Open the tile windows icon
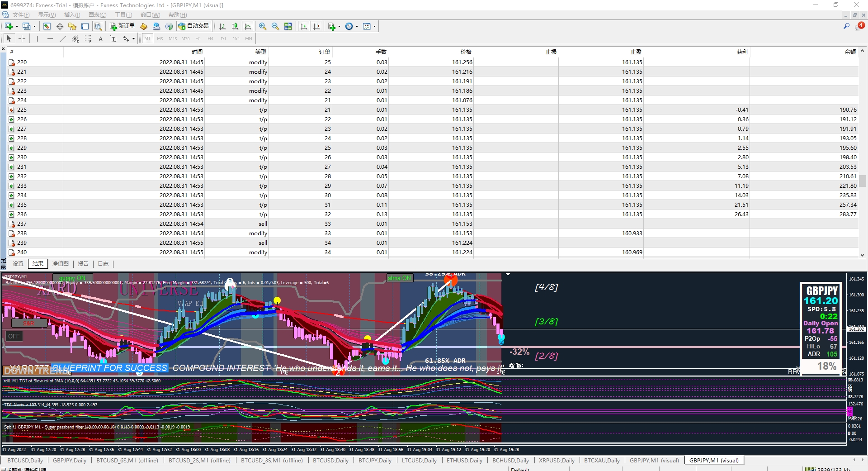Viewport: 868px width, 471px height. coord(288,26)
